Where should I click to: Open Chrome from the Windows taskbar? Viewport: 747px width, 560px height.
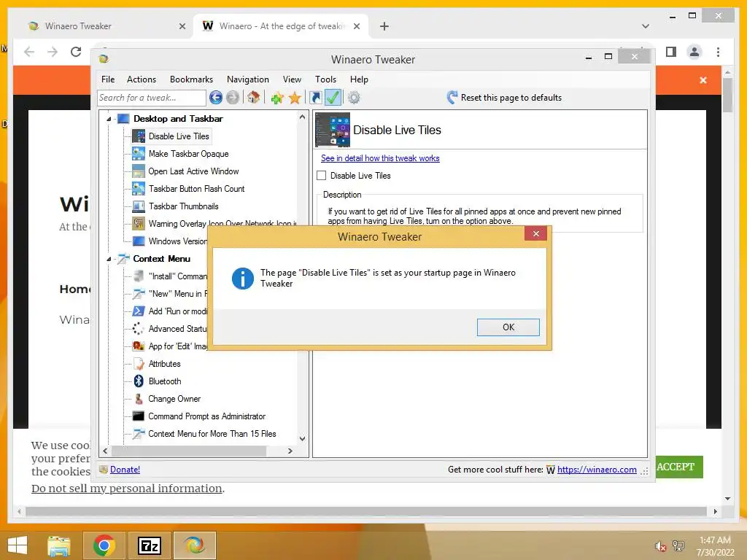click(104, 545)
